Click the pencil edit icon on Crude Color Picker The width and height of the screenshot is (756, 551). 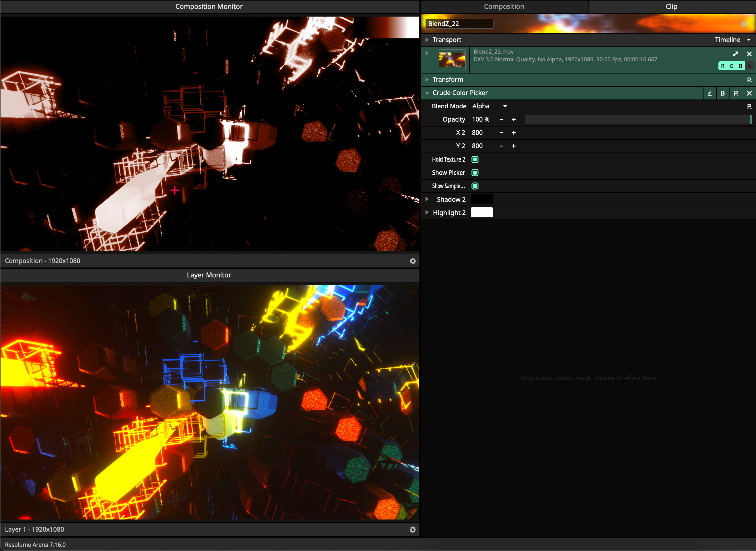[709, 93]
